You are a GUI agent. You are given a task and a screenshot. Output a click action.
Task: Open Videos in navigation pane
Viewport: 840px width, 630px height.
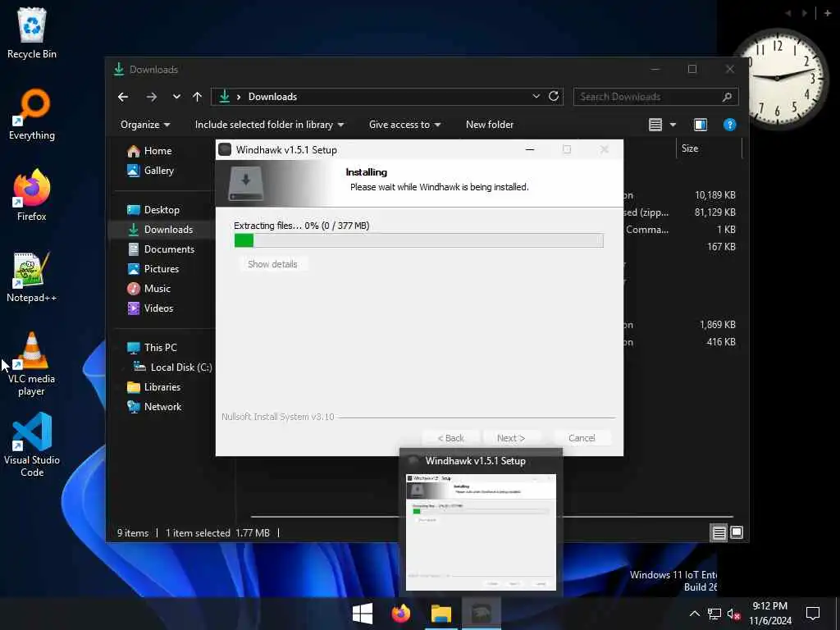151,308
